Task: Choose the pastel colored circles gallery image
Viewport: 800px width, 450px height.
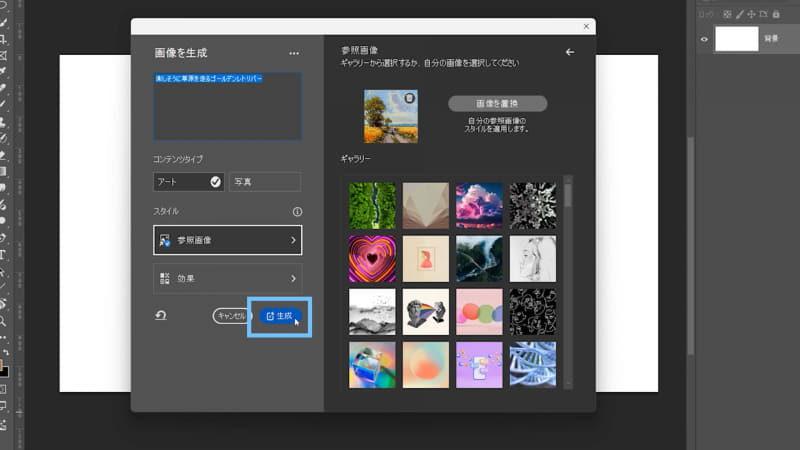Action: point(479,312)
